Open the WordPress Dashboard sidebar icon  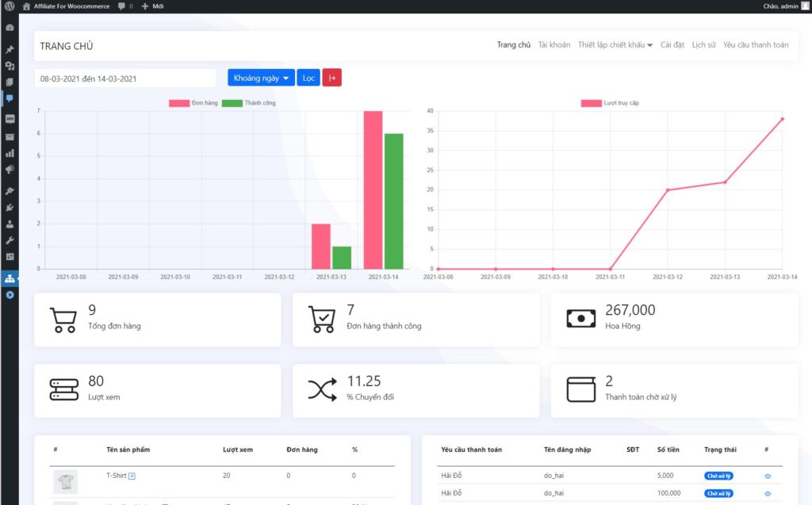[x=10, y=28]
